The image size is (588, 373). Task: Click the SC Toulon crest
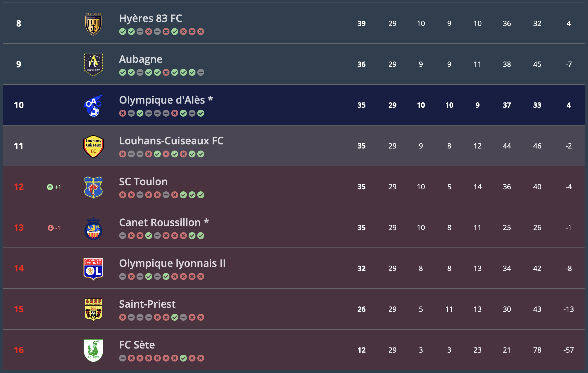(x=93, y=187)
